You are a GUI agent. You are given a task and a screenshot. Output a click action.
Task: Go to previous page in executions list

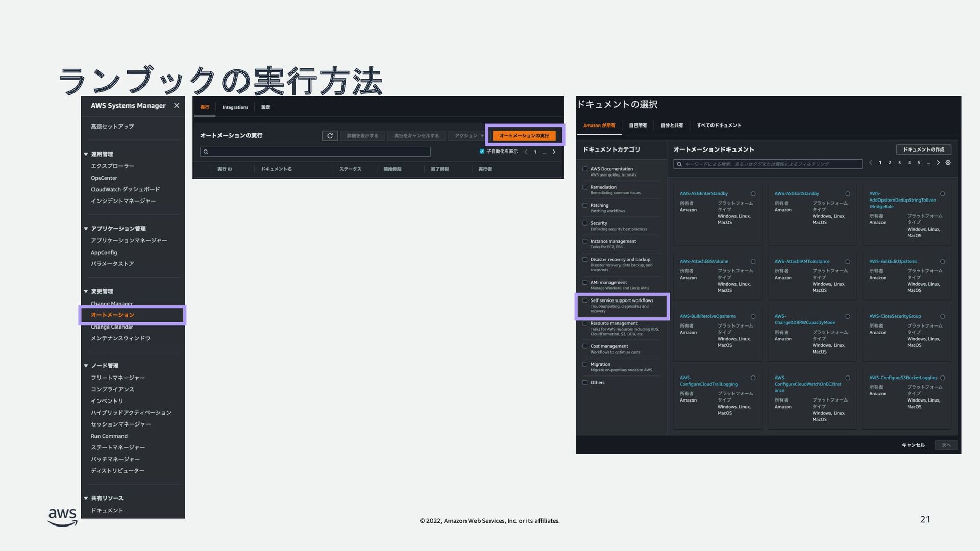pos(526,152)
